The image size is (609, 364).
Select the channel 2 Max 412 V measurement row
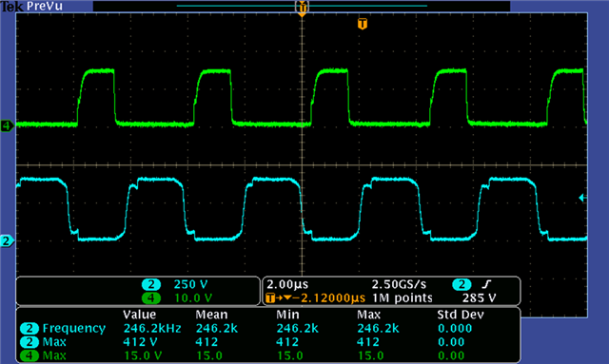[x=268, y=342]
